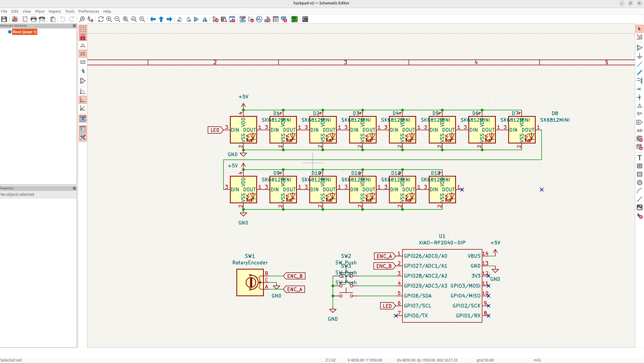Toggle grid display visibility

(x=83, y=29)
